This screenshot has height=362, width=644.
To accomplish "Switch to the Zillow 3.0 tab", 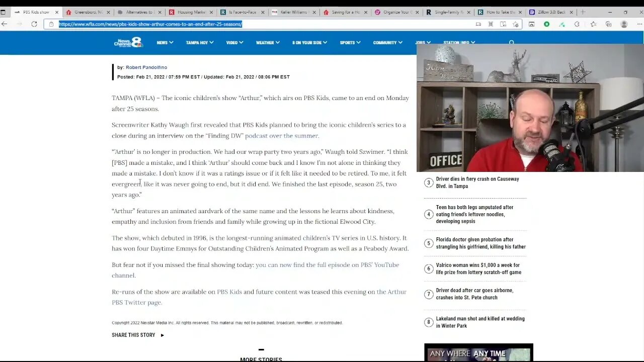I will pyautogui.click(x=551, y=12).
